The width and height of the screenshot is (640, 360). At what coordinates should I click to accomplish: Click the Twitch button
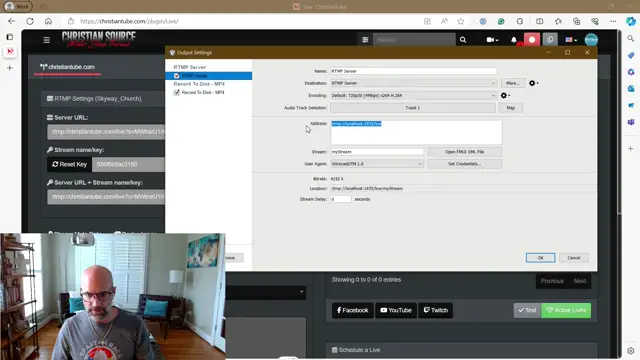(x=436, y=310)
